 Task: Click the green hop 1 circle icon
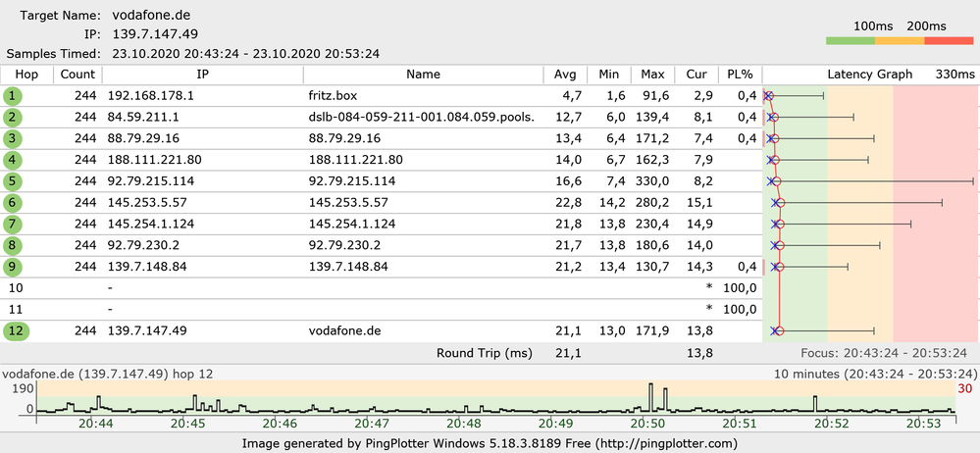pyautogui.click(x=12, y=96)
